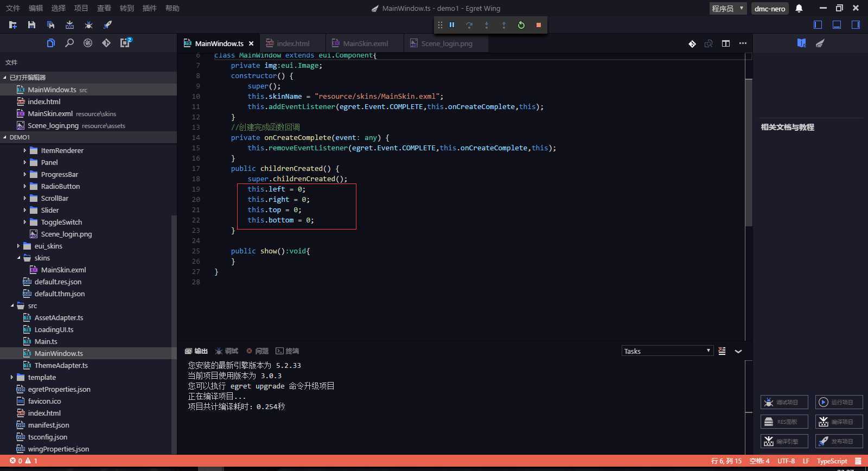Toggle the bottom panel visibility
This screenshot has height=471, width=868.
pos(837,25)
